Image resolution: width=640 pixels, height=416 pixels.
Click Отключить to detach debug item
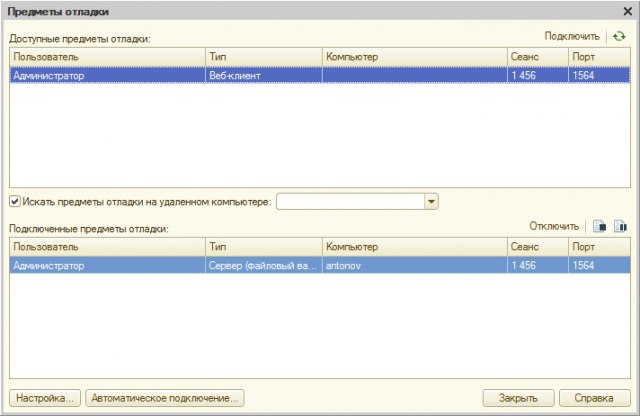pos(554,226)
